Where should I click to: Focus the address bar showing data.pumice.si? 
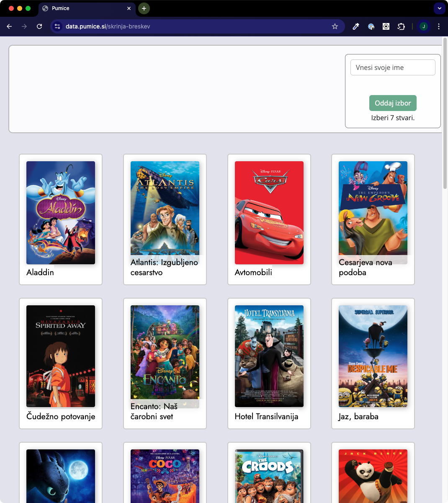click(x=197, y=26)
